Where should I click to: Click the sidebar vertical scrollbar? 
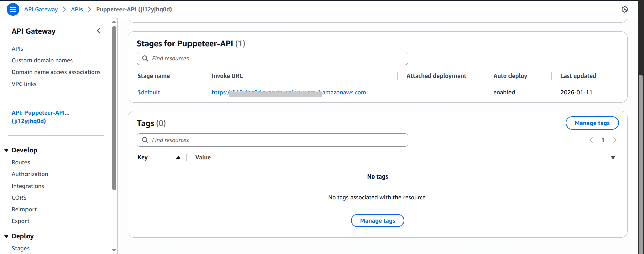pos(114,101)
